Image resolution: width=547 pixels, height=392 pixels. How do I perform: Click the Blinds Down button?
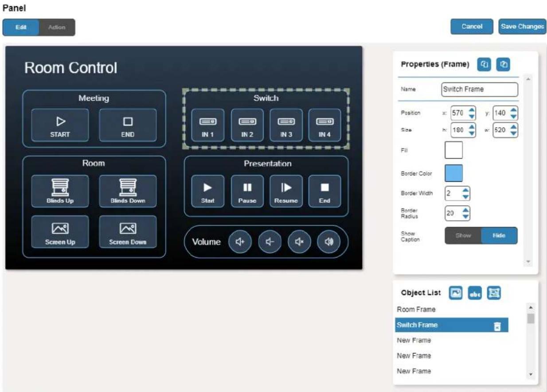click(x=128, y=191)
